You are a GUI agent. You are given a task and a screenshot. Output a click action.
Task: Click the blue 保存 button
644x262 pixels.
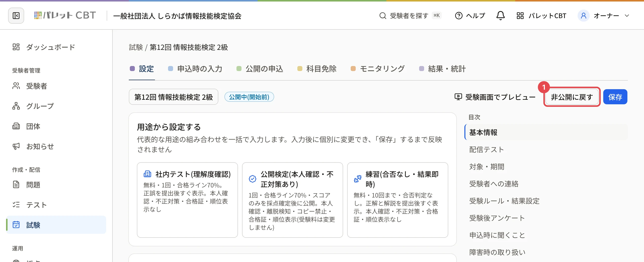coord(615,97)
